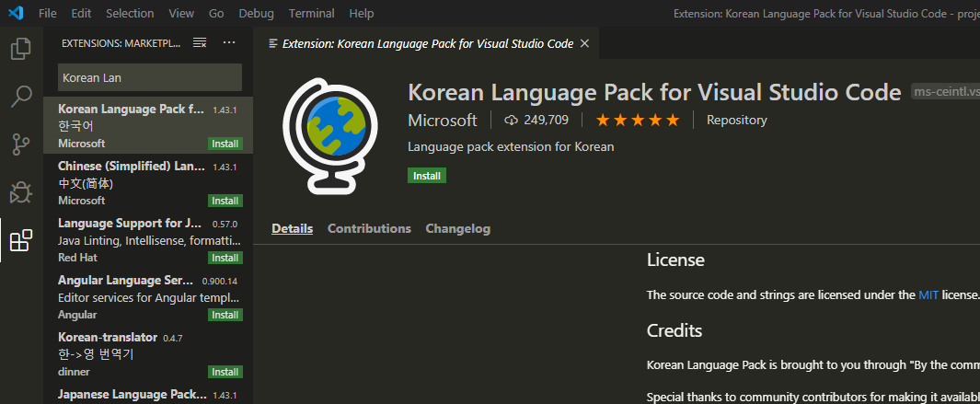Open the File menu

pyautogui.click(x=48, y=13)
